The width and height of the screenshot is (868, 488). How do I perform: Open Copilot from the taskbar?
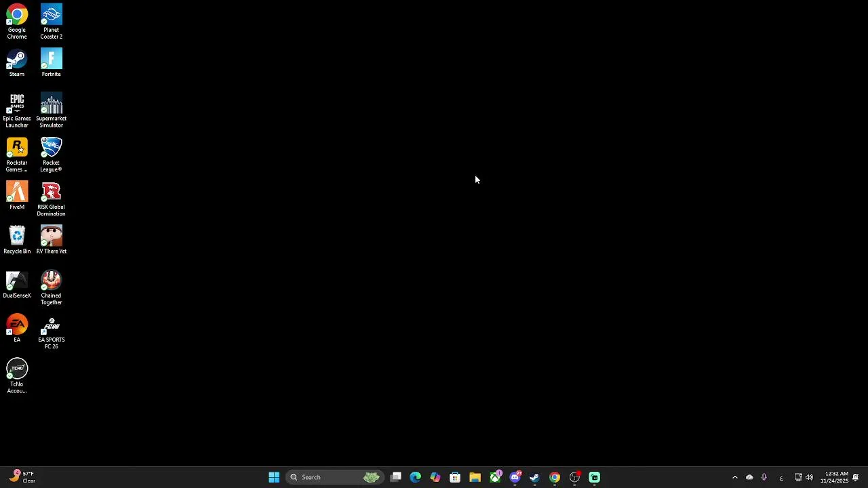(x=435, y=477)
